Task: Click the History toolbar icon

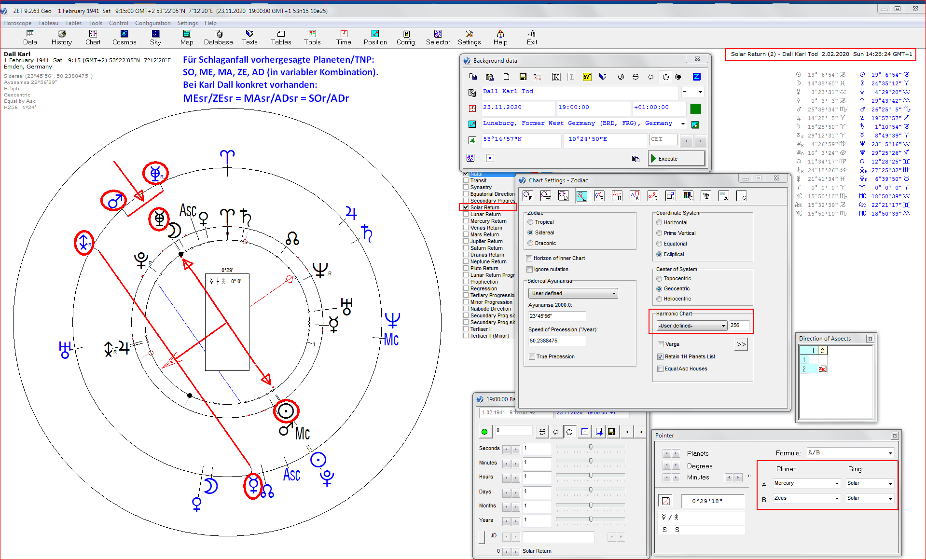Action: pyautogui.click(x=62, y=37)
